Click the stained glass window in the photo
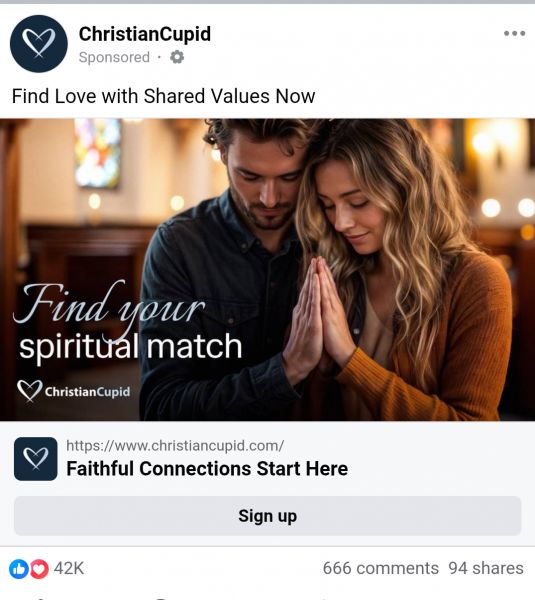The width and height of the screenshot is (535, 600). click(x=98, y=152)
